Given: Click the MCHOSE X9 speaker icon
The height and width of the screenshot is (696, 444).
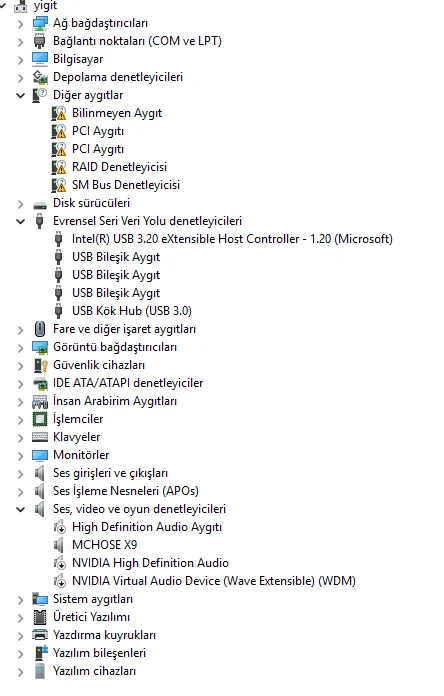Looking at the screenshot, I should [x=59, y=545].
